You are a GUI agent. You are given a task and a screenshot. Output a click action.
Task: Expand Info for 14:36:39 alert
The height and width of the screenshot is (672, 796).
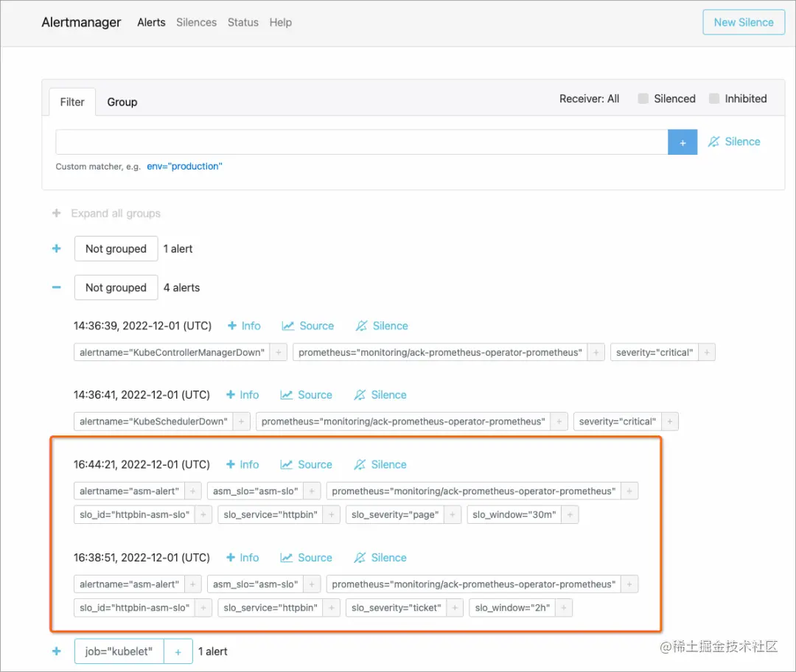click(244, 326)
